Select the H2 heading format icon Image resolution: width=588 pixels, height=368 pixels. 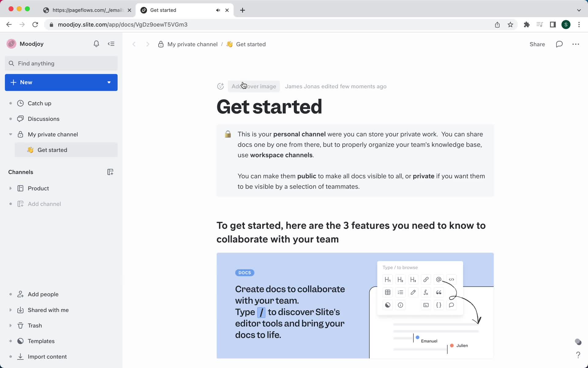pos(400,279)
